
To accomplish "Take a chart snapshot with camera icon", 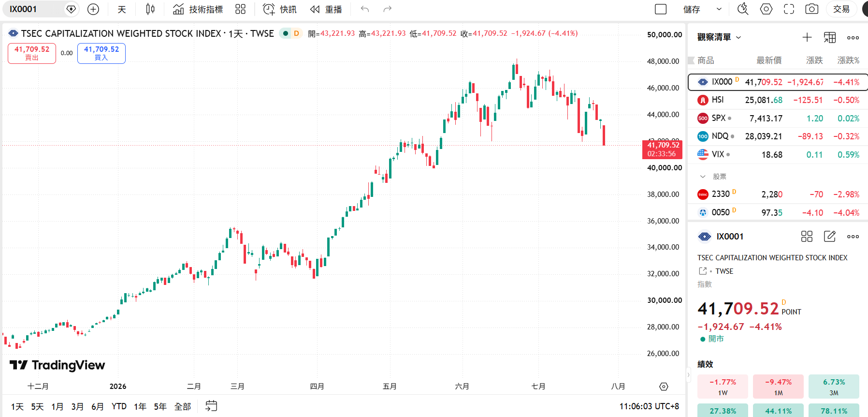I will (812, 9).
